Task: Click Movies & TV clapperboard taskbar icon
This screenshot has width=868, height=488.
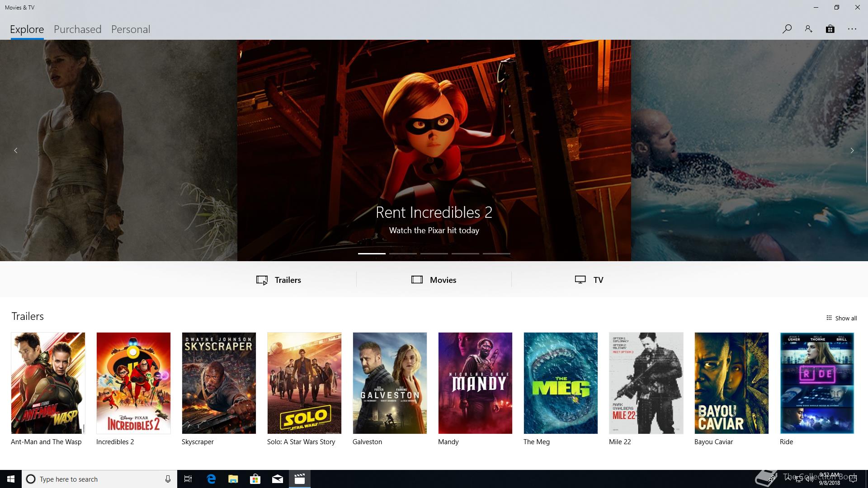Action: tap(300, 479)
